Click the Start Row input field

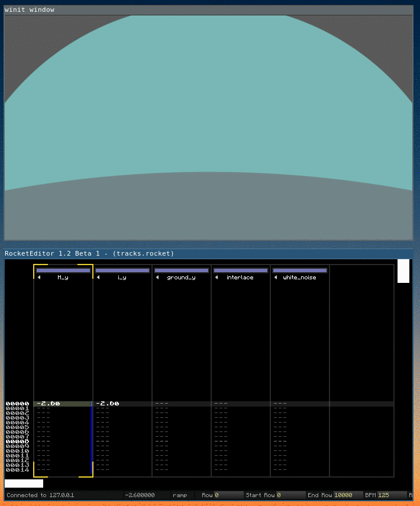point(290,495)
